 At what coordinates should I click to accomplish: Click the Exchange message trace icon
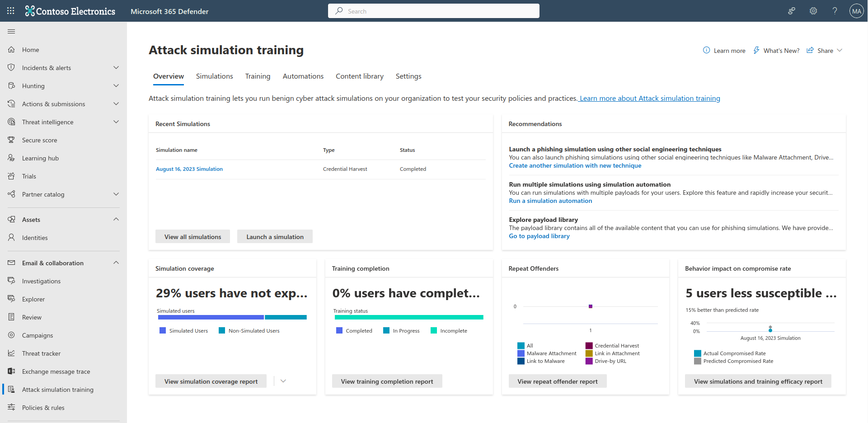11,371
